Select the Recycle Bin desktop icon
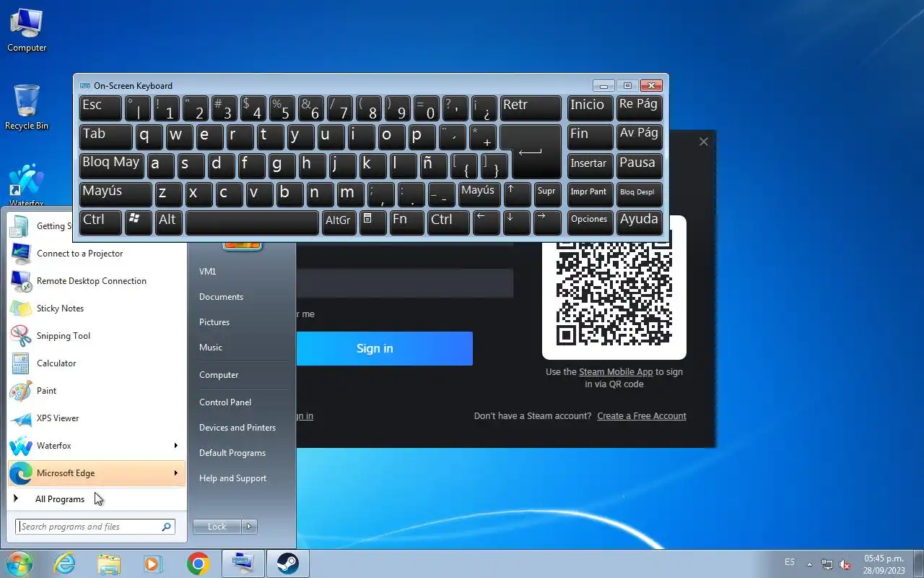Viewport: 924px width, 578px height. coord(27,108)
